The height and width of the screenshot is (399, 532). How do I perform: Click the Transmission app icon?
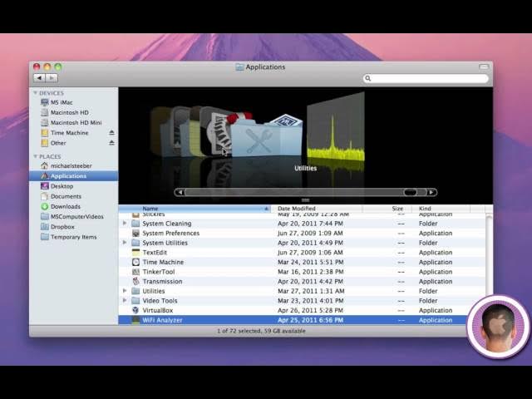135,281
